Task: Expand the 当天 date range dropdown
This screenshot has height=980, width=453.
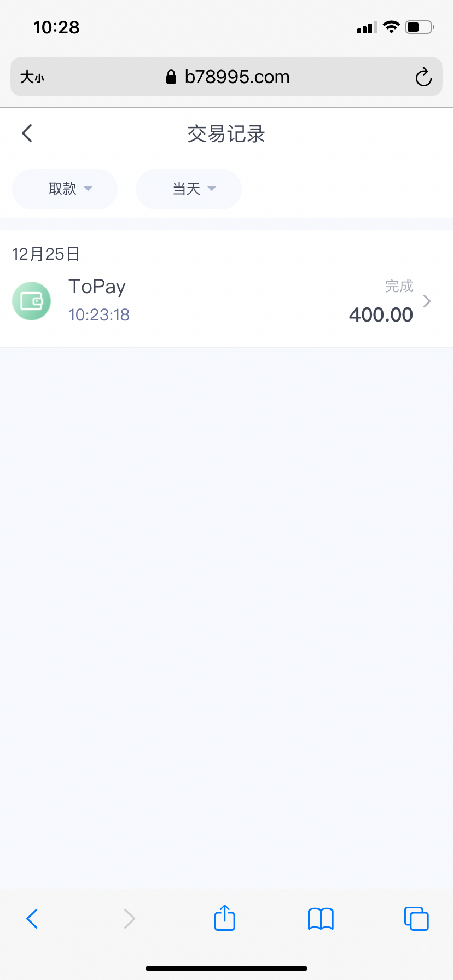Action: (x=189, y=189)
